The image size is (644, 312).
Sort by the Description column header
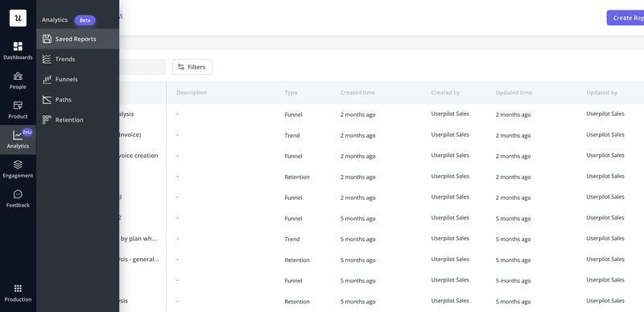(x=192, y=93)
